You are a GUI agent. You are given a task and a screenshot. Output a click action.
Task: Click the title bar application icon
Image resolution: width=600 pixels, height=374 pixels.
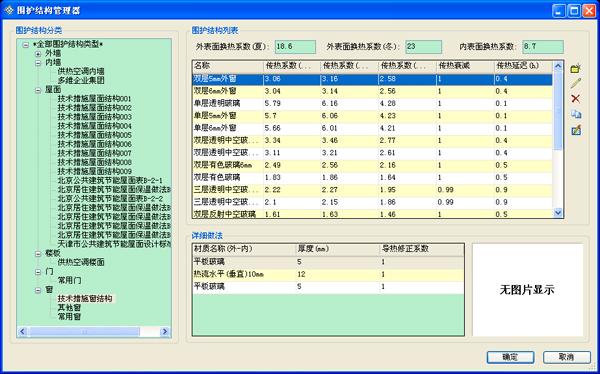click(x=10, y=11)
